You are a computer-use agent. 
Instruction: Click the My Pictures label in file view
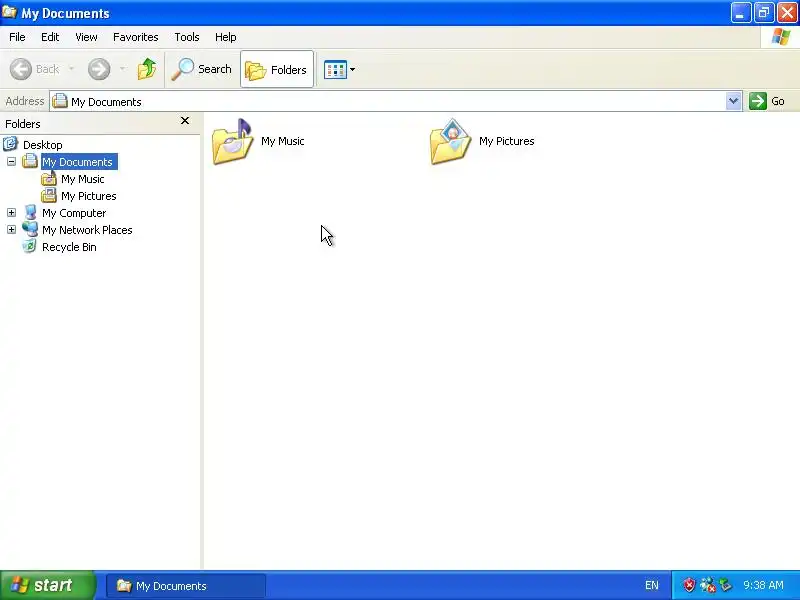[507, 141]
